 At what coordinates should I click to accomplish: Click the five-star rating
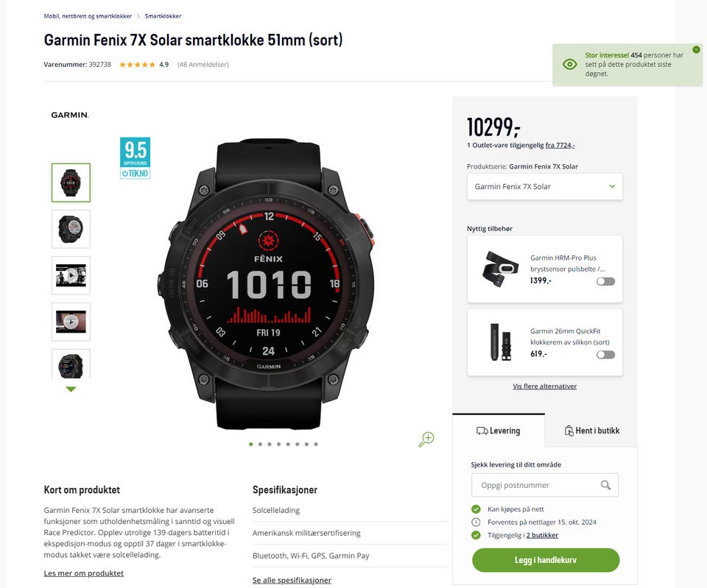(137, 65)
